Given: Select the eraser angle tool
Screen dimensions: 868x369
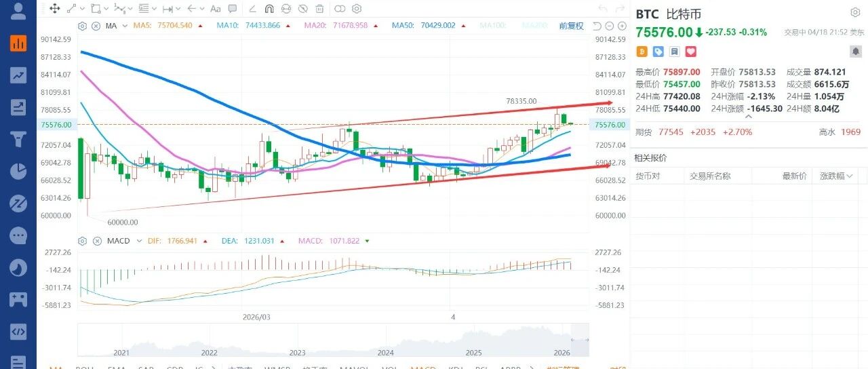Looking at the screenshot, I should click(x=252, y=9).
